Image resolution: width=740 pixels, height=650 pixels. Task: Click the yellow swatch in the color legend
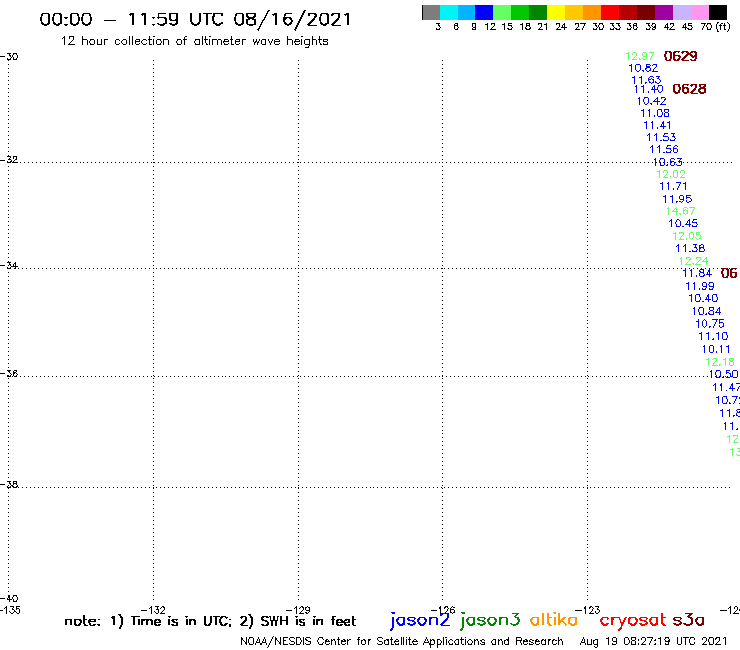[x=556, y=12]
